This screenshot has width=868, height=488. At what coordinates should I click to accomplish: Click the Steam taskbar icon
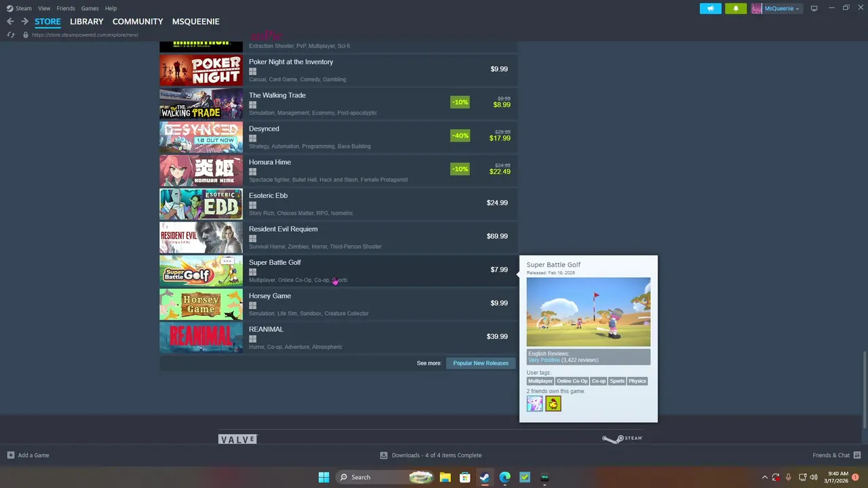pyautogui.click(x=485, y=477)
